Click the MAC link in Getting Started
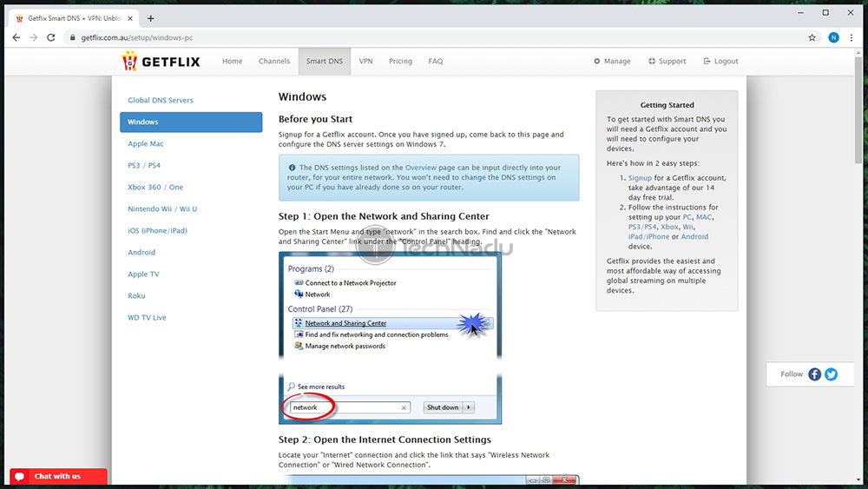 tap(704, 217)
